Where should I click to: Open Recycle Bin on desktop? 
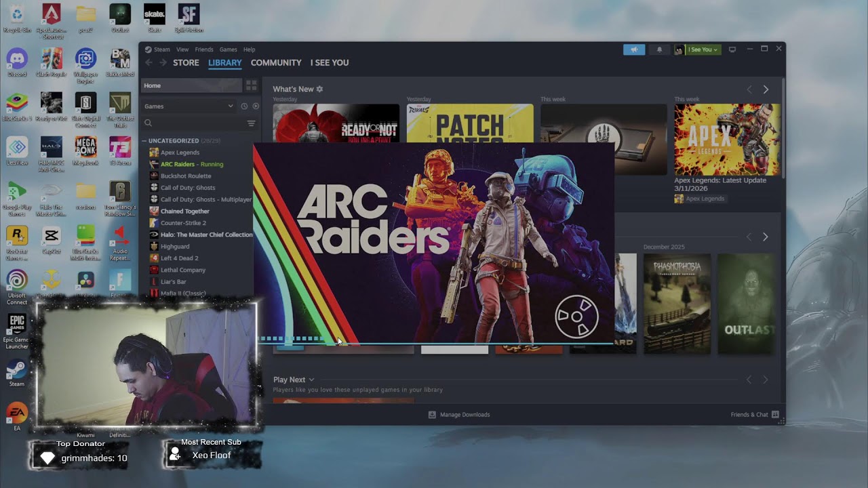(x=17, y=18)
